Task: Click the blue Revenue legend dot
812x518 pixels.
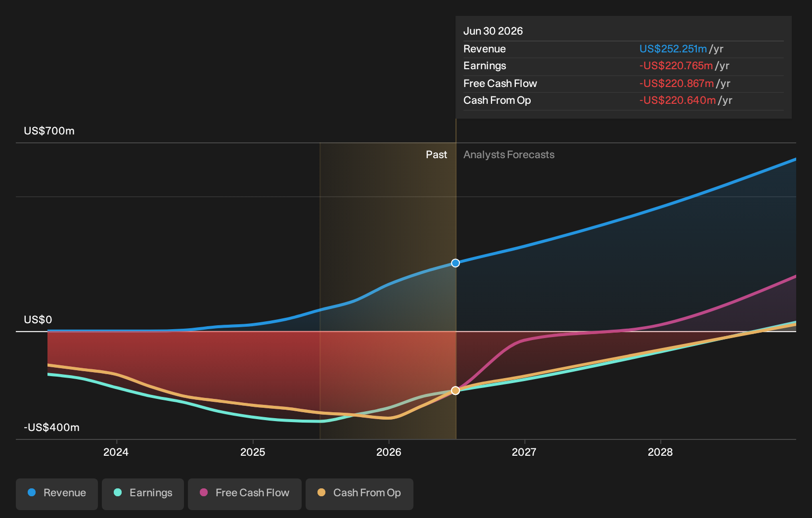Action: tap(32, 492)
